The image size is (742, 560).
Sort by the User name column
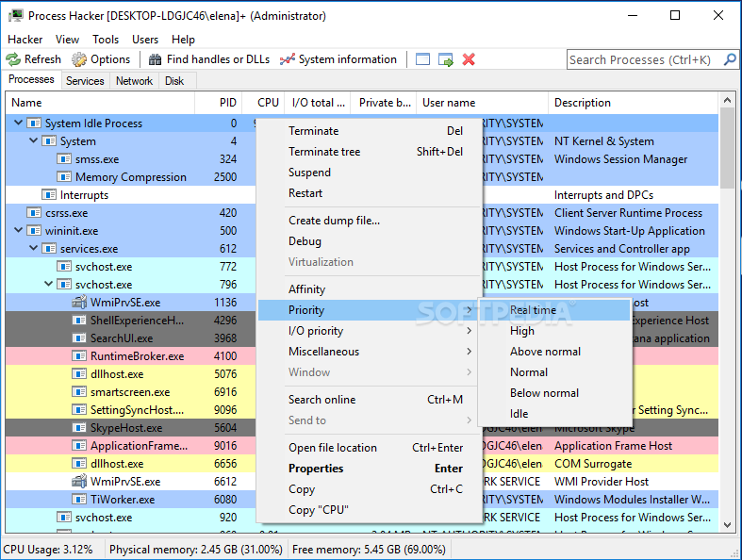482,103
